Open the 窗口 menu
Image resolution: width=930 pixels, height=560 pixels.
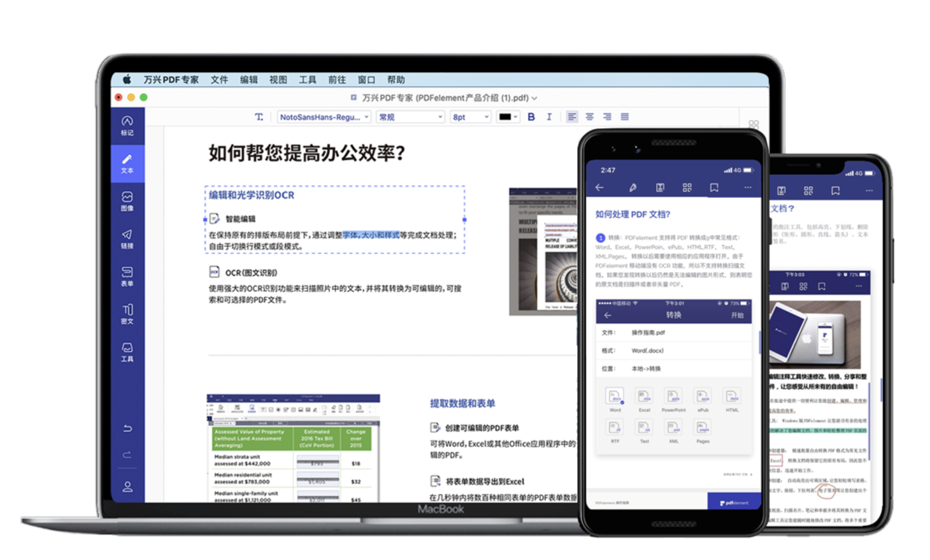pyautogui.click(x=366, y=80)
